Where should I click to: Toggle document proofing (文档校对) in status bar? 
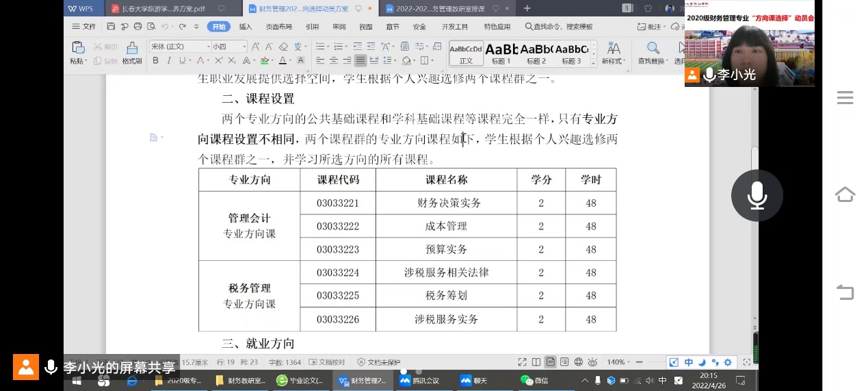[328, 362]
